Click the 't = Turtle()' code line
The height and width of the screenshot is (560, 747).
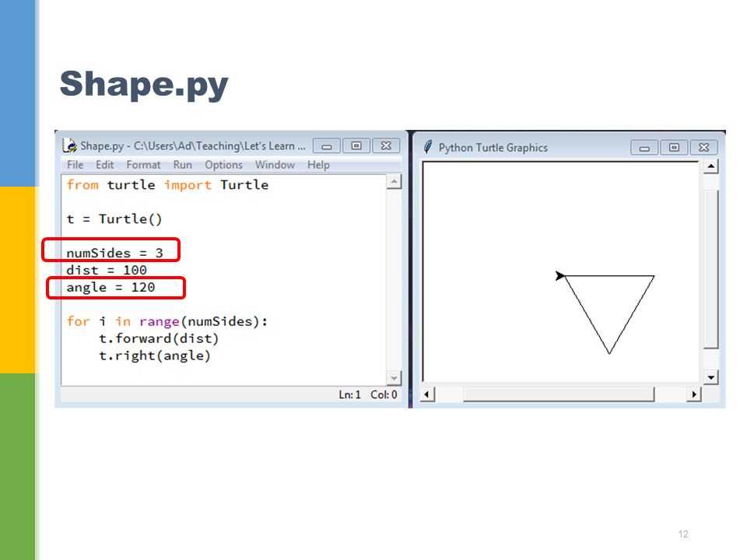[114, 219]
